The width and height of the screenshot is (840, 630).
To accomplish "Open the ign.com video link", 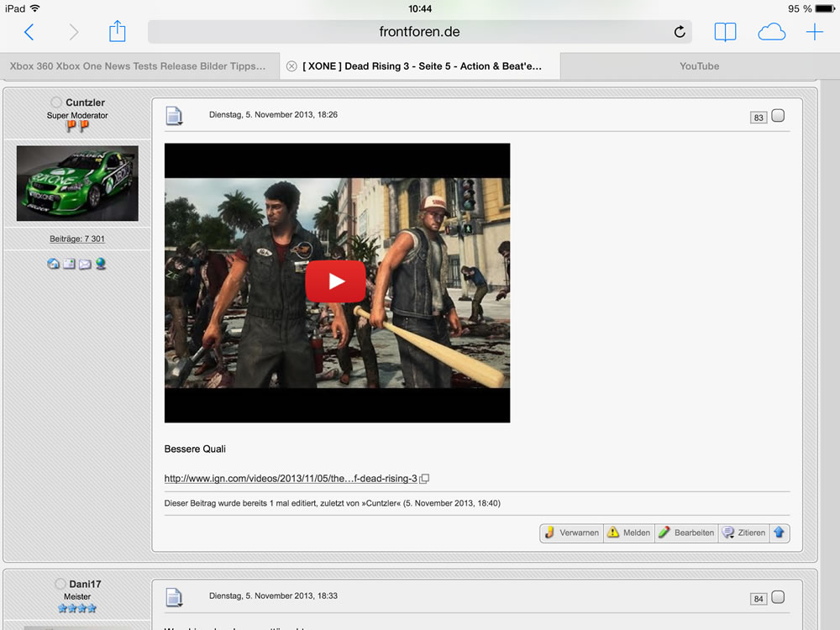I will coord(291,479).
